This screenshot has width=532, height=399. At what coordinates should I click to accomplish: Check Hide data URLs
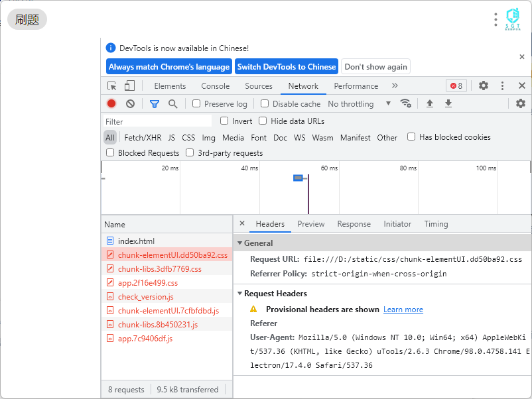coord(263,121)
